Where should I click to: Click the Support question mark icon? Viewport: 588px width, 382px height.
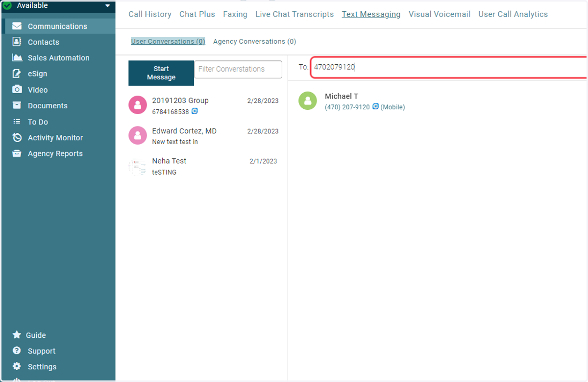[17, 351]
